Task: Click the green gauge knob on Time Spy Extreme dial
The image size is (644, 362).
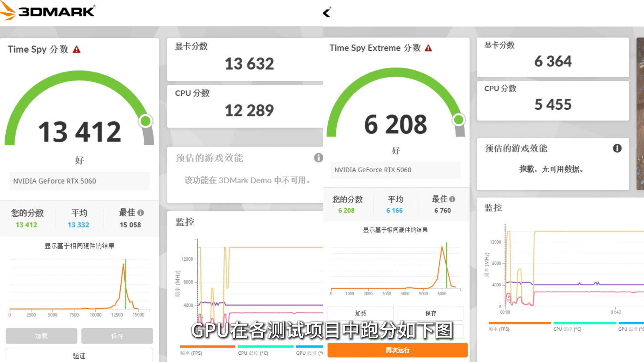Action: pyautogui.click(x=458, y=119)
